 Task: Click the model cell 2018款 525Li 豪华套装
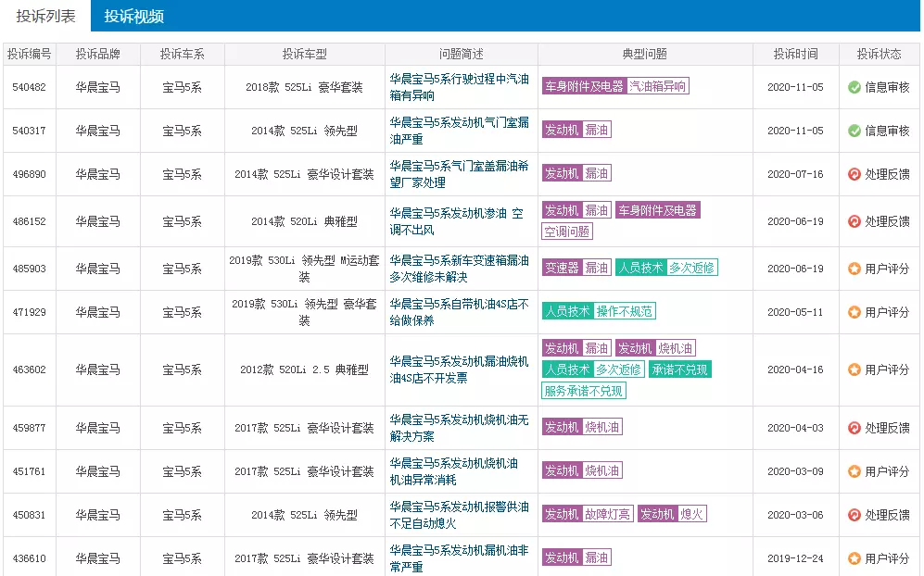click(x=304, y=87)
